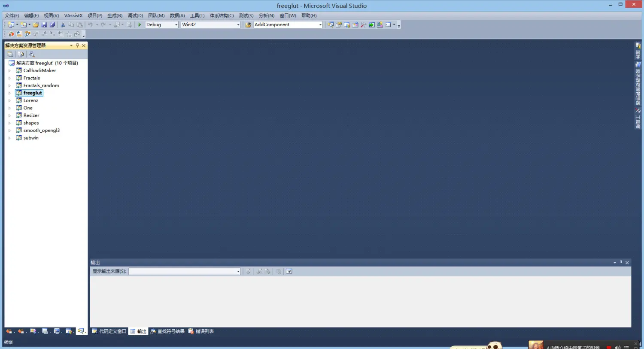Expand the freeglut project node
The width and height of the screenshot is (644, 349).
click(9, 93)
